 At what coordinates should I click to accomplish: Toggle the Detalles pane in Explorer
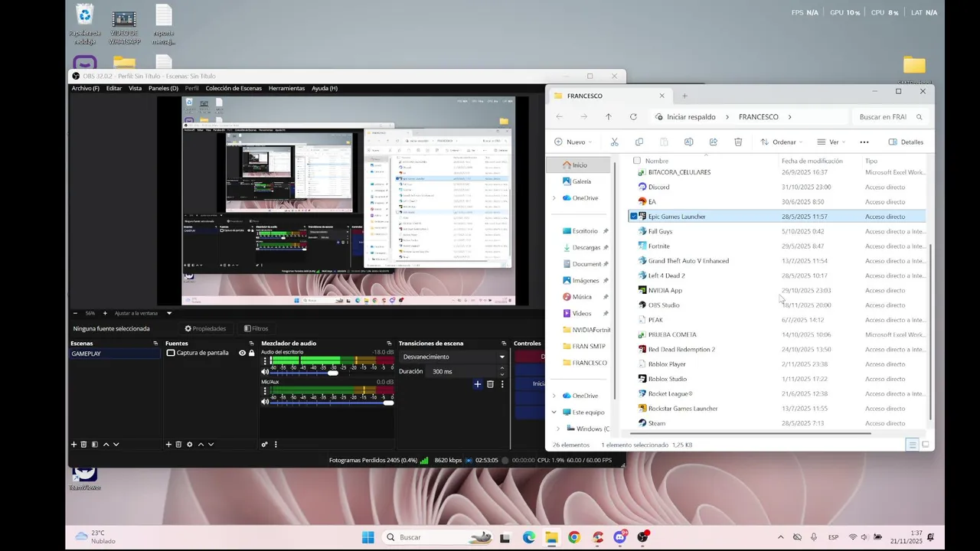906,142
